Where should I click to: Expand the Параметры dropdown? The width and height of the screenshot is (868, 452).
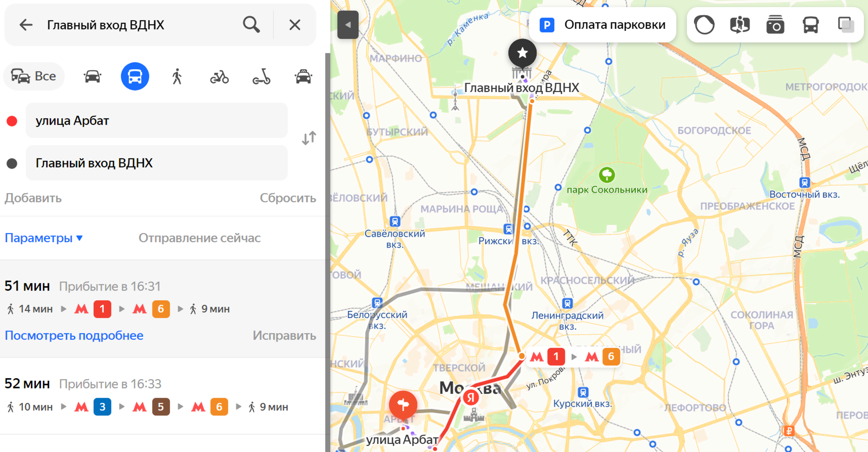pyautogui.click(x=44, y=238)
